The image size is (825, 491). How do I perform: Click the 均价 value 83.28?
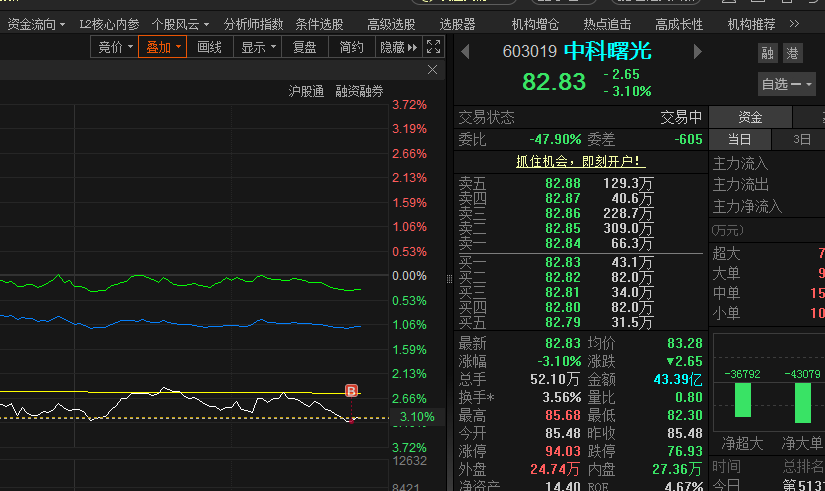click(x=685, y=343)
